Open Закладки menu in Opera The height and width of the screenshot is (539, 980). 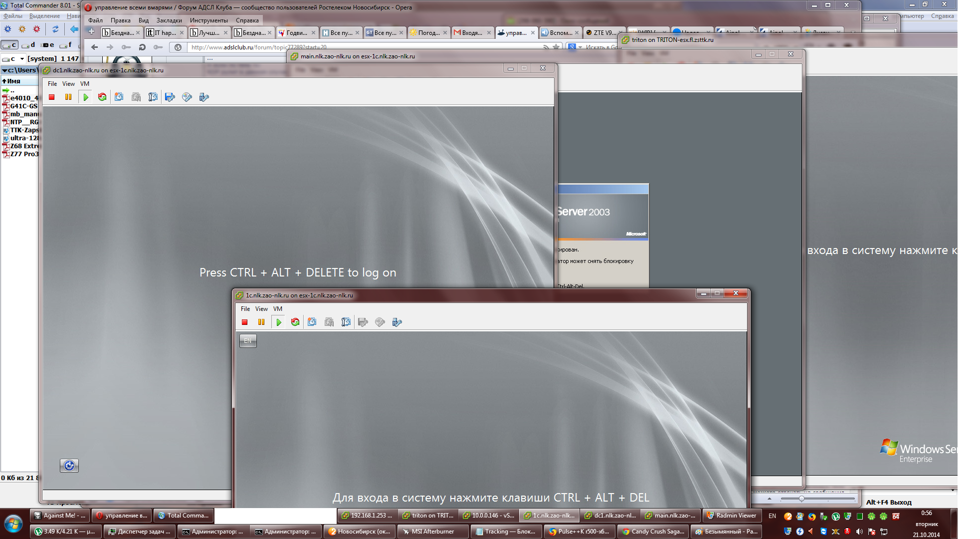tap(169, 20)
